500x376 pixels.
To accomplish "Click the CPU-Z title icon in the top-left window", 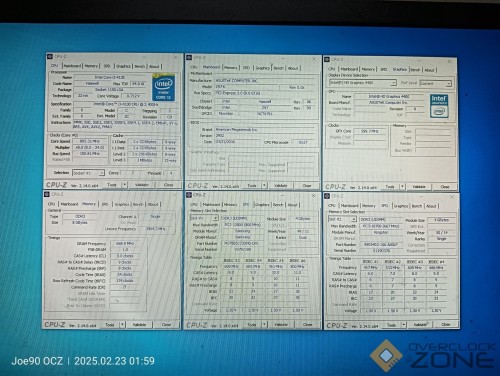I will coord(50,57).
